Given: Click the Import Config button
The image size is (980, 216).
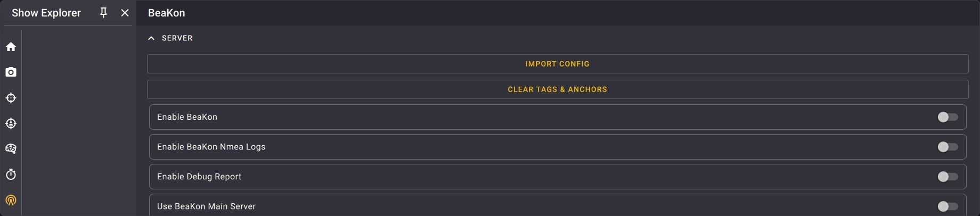Looking at the screenshot, I should (557, 64).
